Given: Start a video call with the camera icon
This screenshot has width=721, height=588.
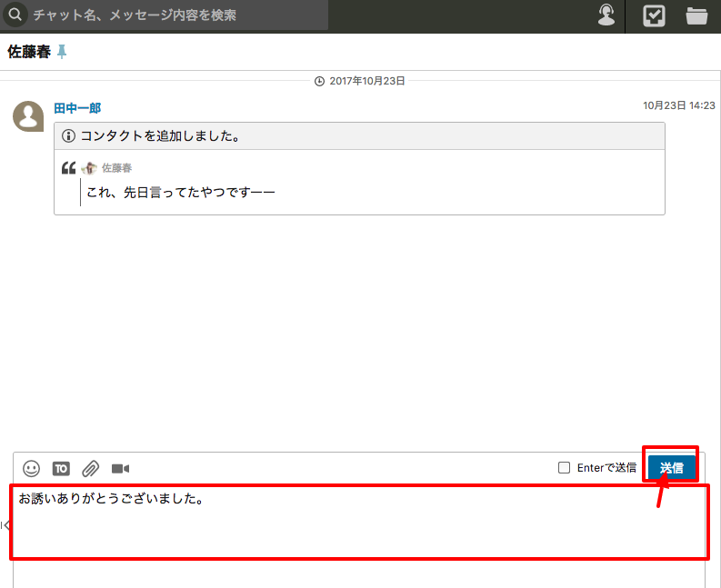Looking at the screenshot, I should [121, 468].
